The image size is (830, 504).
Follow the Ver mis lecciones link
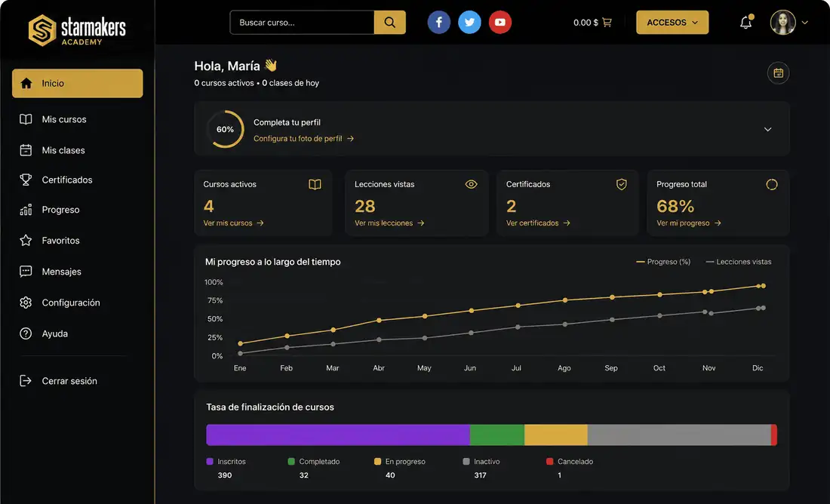pos(389,223)
